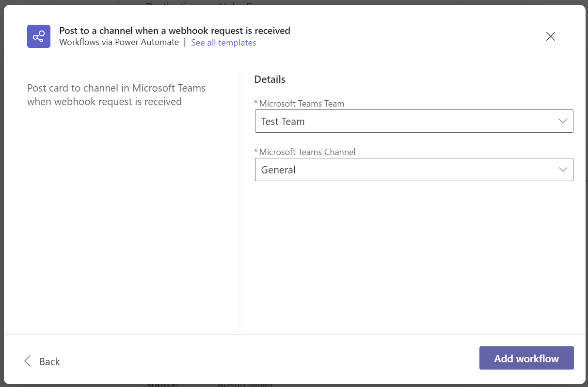Click the red asterisk beside Teams Team
The height and width of the screenshot is (387, 588).
click(x=256, y=103)
